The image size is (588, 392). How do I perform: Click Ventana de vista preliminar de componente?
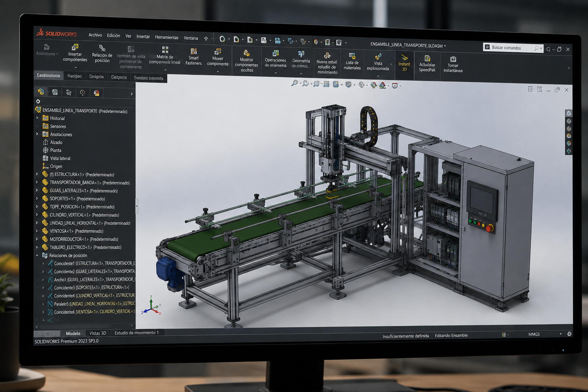[x=131, y=58]
